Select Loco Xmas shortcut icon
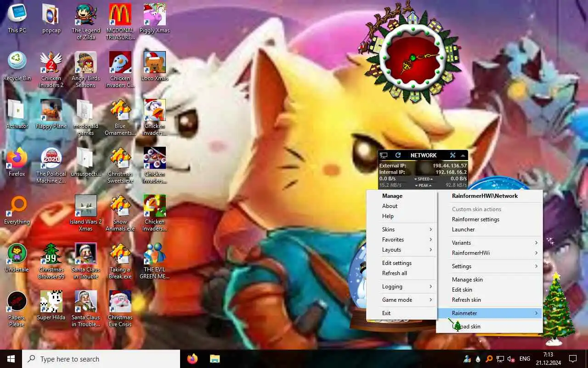 155,67
